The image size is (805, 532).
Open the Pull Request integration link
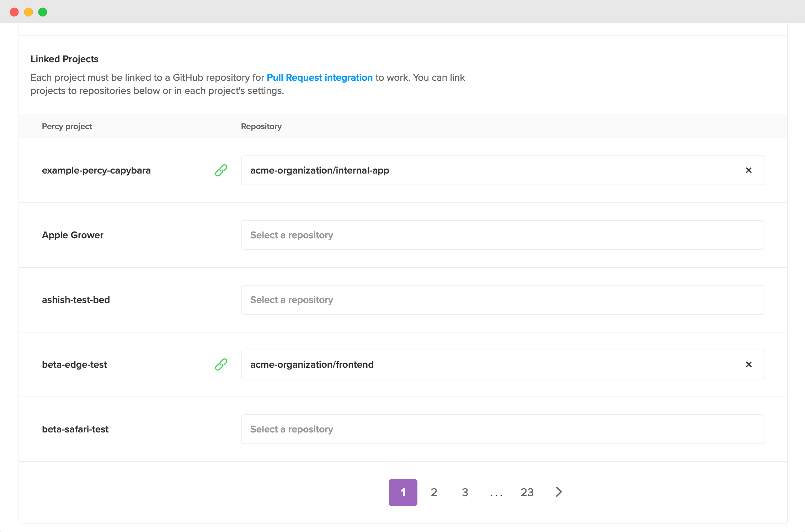click(x=319, y=78)
